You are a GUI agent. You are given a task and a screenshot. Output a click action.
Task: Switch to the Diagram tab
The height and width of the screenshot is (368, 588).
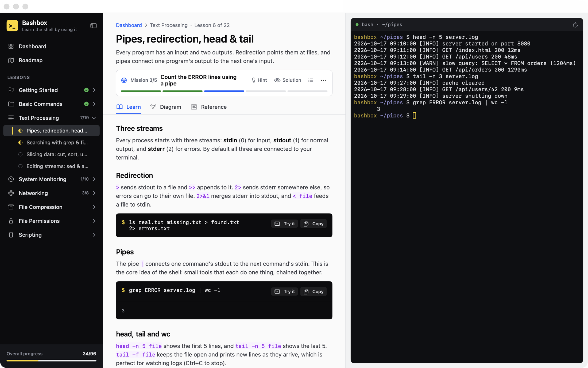166,107
